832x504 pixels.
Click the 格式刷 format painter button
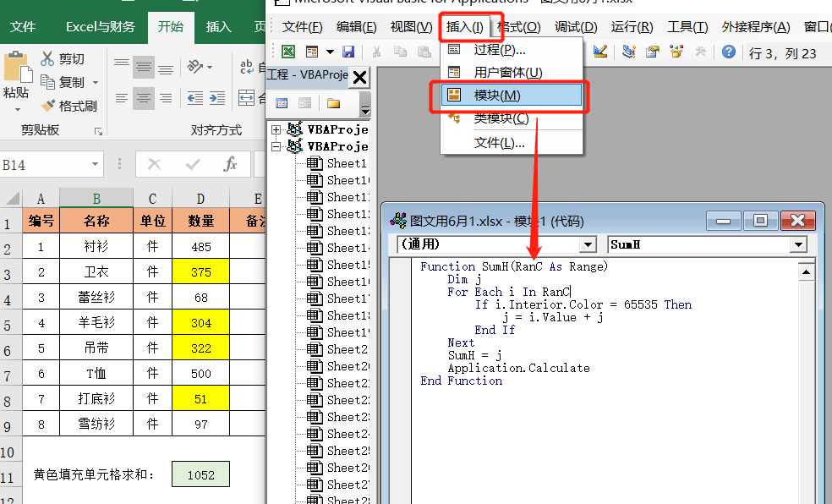coord(69,106)
